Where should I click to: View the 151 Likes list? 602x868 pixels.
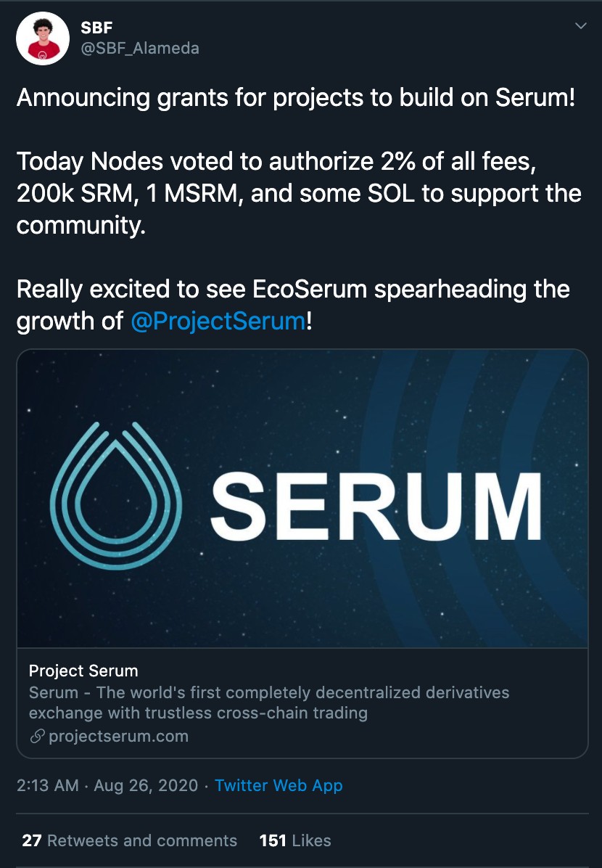pyautogui.click(x=294, y=840)
